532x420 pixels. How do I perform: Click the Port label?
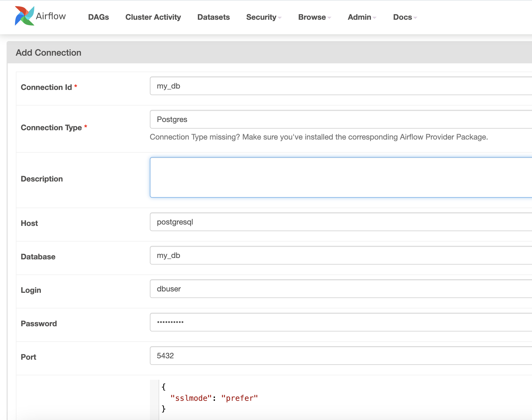point(28,357)
